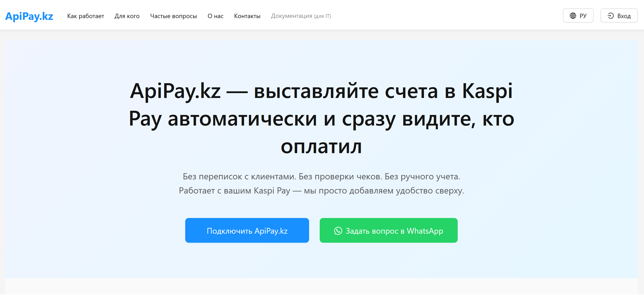
Task: Open the РУ language selector
Action: 578,15
